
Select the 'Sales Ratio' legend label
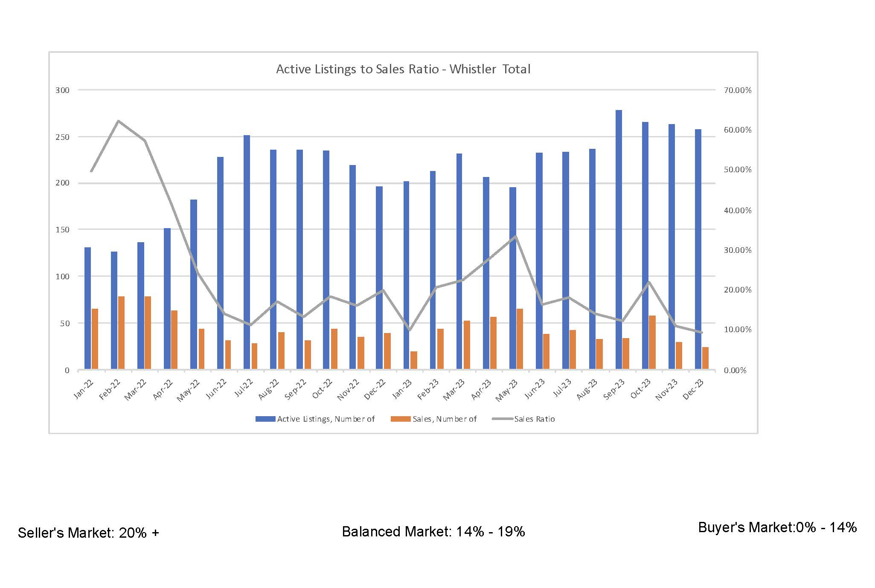[x=535, y=419]
